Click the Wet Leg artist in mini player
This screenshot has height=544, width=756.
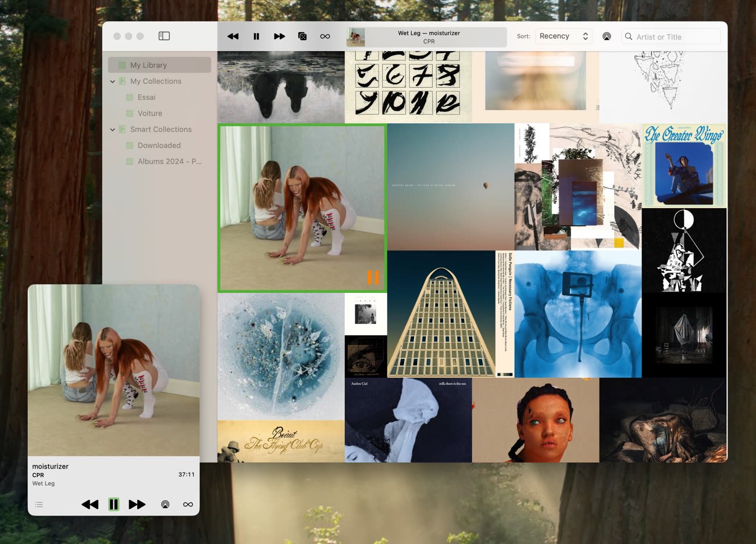44,484
